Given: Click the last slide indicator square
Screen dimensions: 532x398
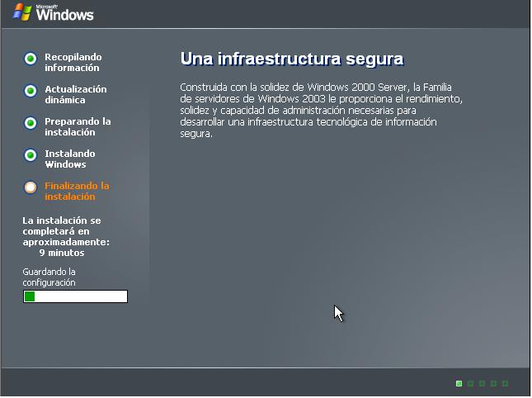Looking at the screenshot, I should (x=506, y=384).
